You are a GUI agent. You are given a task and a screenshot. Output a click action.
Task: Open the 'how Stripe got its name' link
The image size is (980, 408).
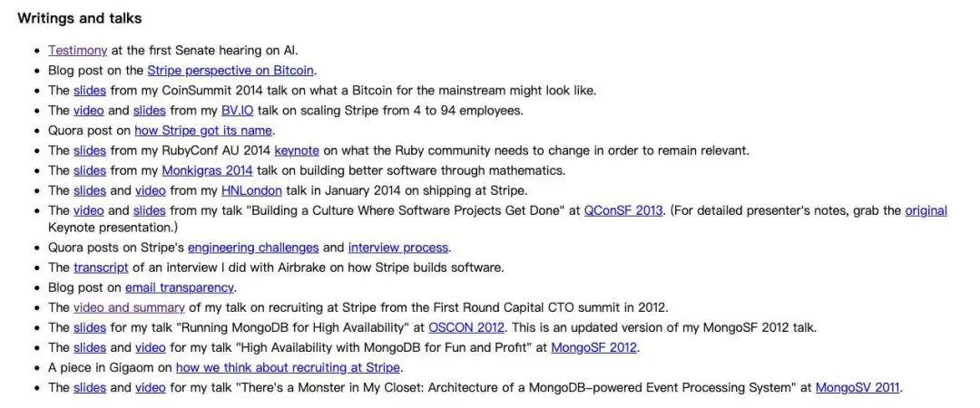pyautogui.click(x=203, y=131)
